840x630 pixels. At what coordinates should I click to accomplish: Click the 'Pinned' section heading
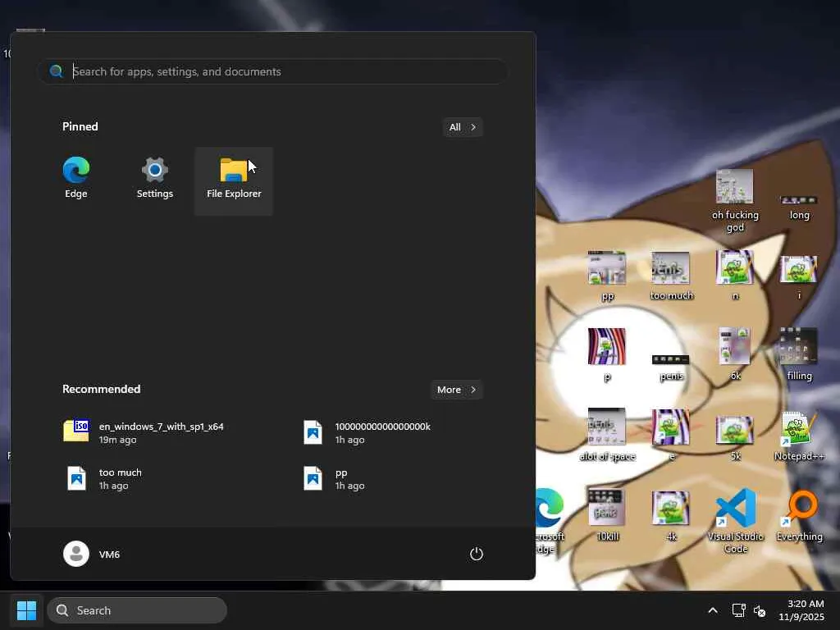(x=80, y=126)
